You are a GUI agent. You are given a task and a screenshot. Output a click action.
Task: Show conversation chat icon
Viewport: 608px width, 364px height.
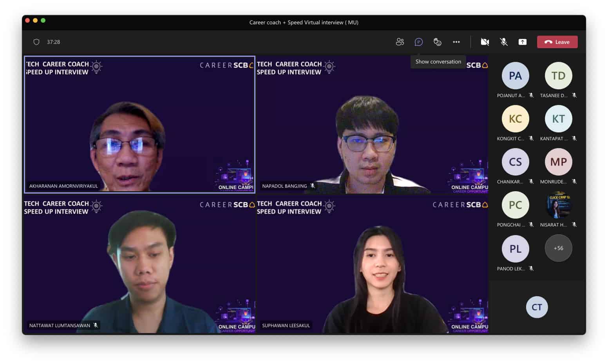418,42
